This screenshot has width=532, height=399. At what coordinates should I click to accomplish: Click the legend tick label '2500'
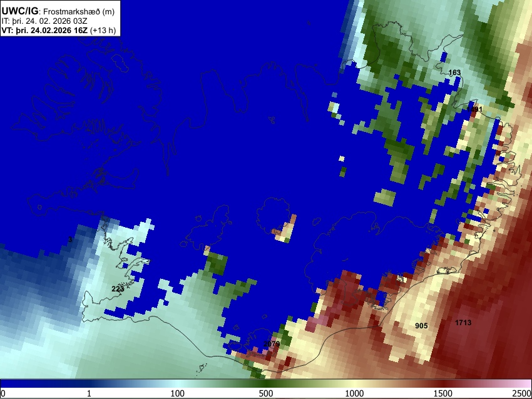coord(522,393)
